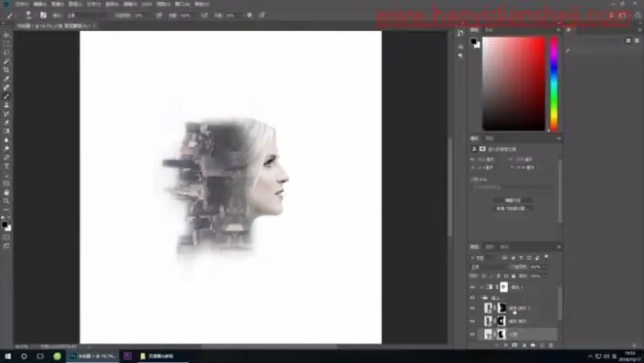
Task: Delete layer using the trash icon
Action: (x=551, y=346)
